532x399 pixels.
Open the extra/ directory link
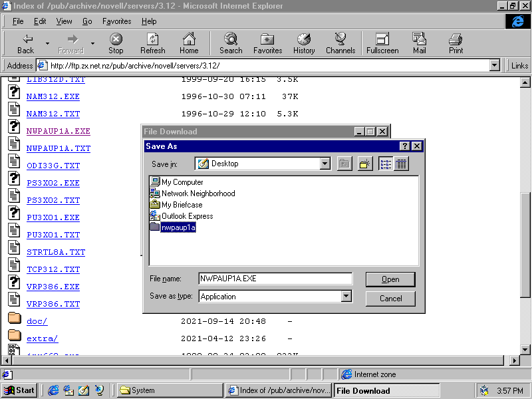coord(42,339)
